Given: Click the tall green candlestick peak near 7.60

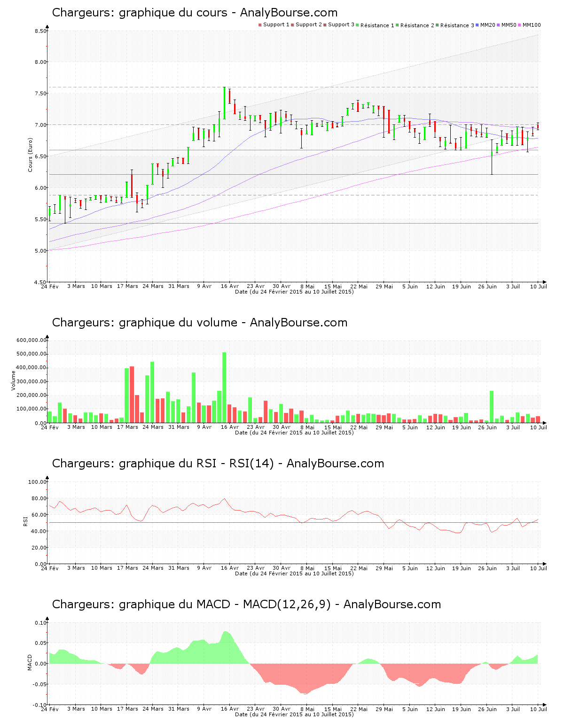Looking at the screenshot, I should (x=224, y=103).
